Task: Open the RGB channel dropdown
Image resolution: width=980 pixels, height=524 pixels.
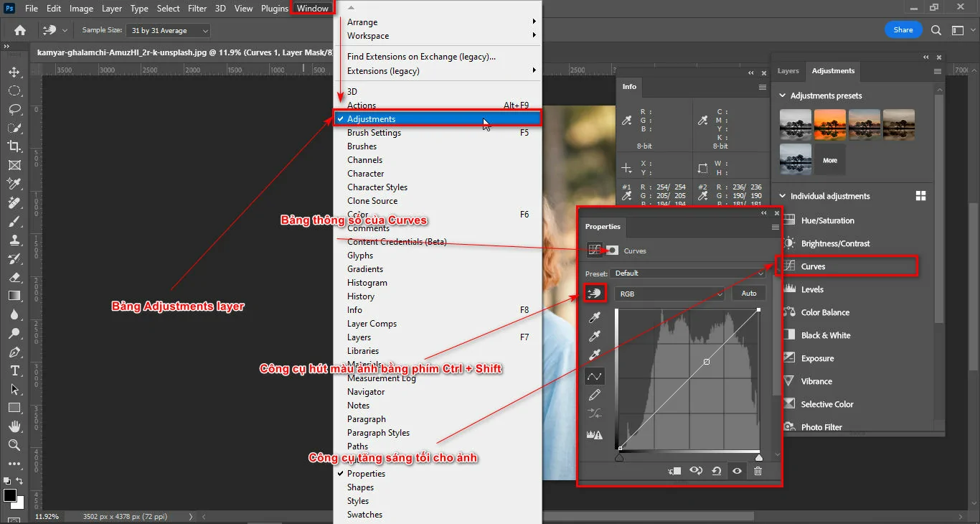Action: click(669, 294)
